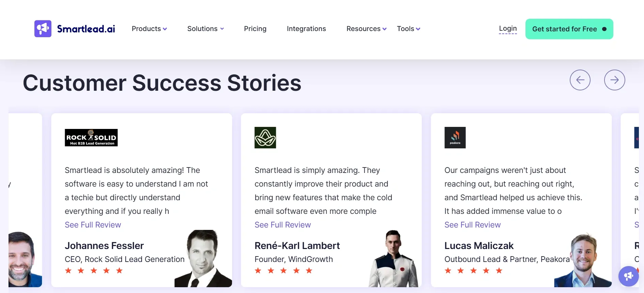Click the right arrow to view next stories

(x=615, y=80)
